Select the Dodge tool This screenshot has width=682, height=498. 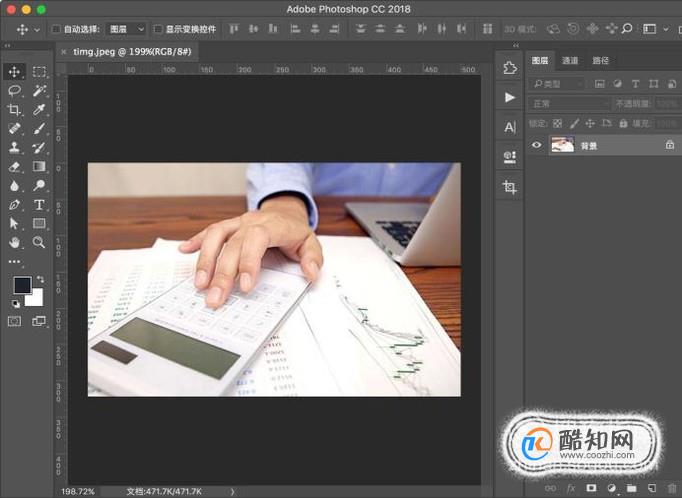click(x=39, y=186)
